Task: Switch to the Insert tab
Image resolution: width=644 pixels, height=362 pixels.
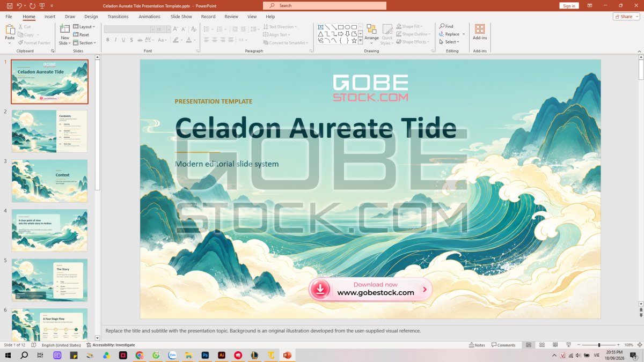Action: click(50, 17)
